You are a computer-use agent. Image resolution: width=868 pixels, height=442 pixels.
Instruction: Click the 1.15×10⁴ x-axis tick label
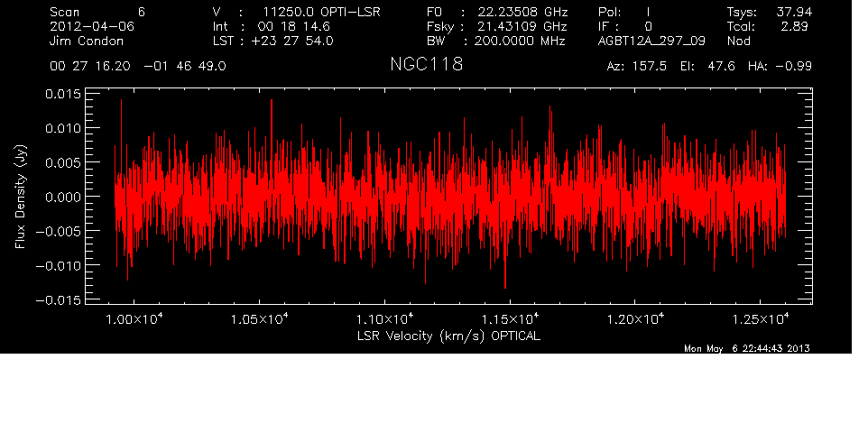point(510,319)
